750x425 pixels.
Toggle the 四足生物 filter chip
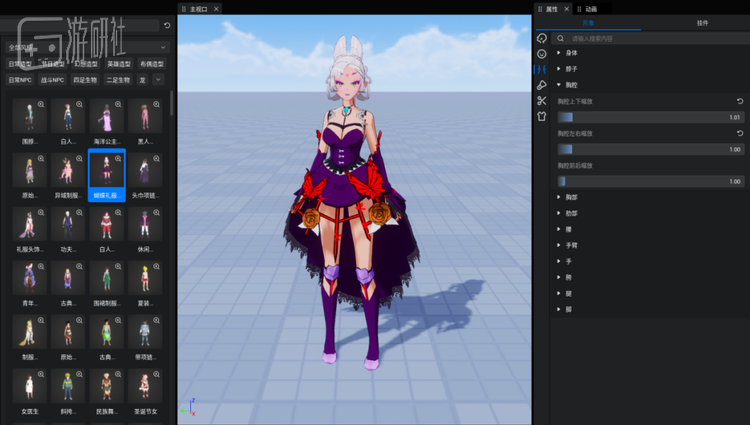(86, 80)
